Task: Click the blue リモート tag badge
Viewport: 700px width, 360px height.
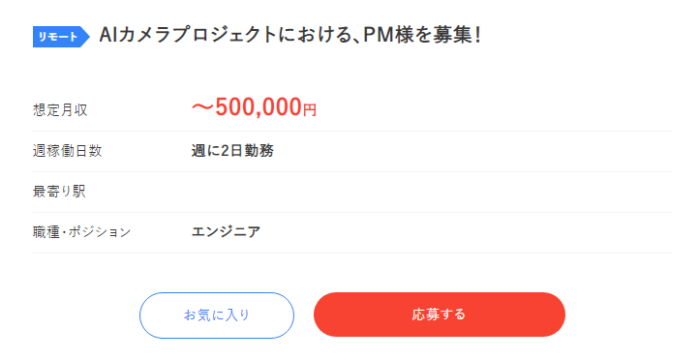Action: click(61, 37)
